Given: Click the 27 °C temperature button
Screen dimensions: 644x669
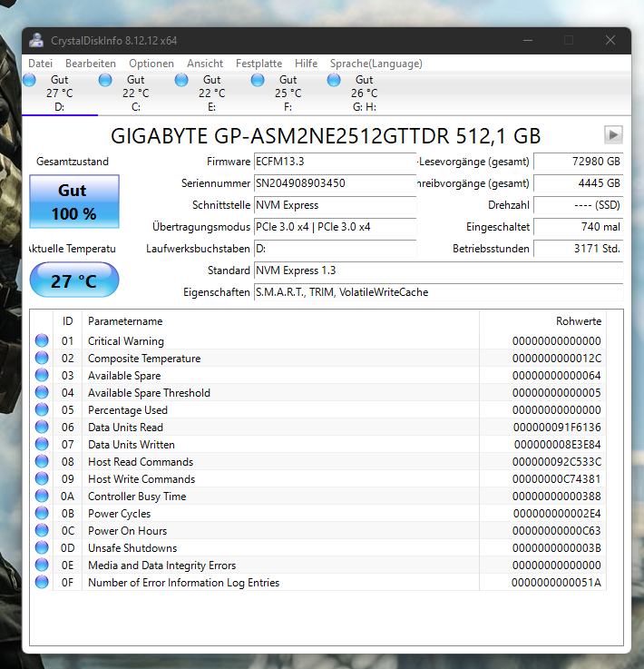Looking at the screenshot, I should point(74,280).
